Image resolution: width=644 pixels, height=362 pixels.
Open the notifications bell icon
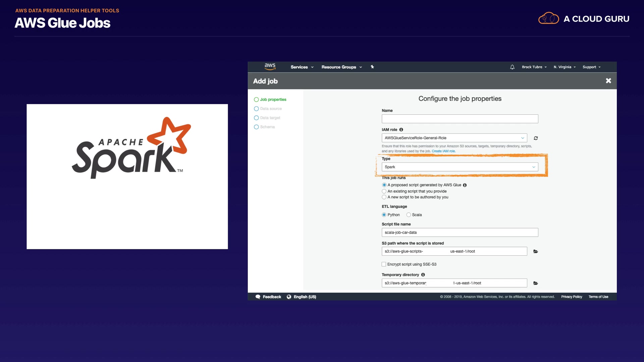(512, 67)
